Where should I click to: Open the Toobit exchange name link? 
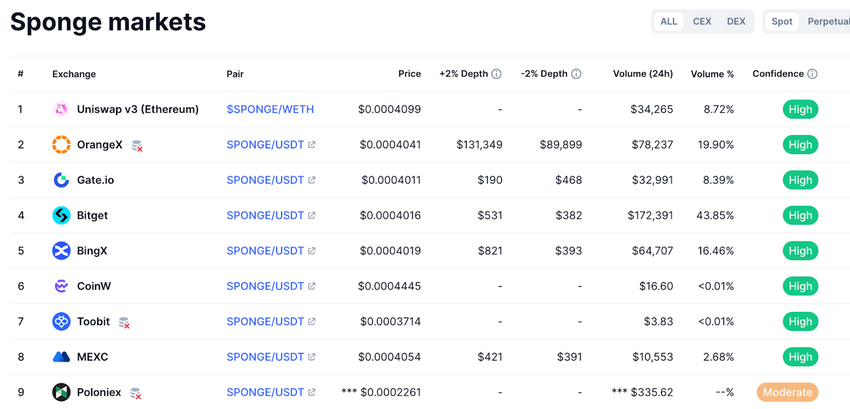[x=93, y=322]
